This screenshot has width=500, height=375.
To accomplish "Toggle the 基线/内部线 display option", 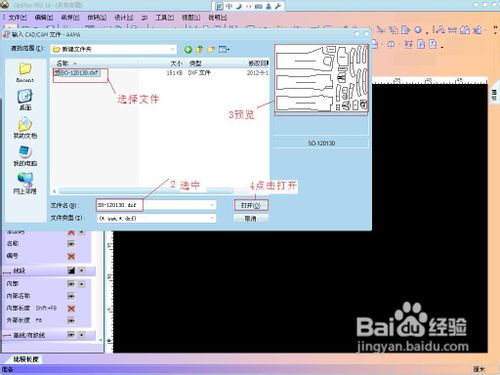I will (71, 335).
